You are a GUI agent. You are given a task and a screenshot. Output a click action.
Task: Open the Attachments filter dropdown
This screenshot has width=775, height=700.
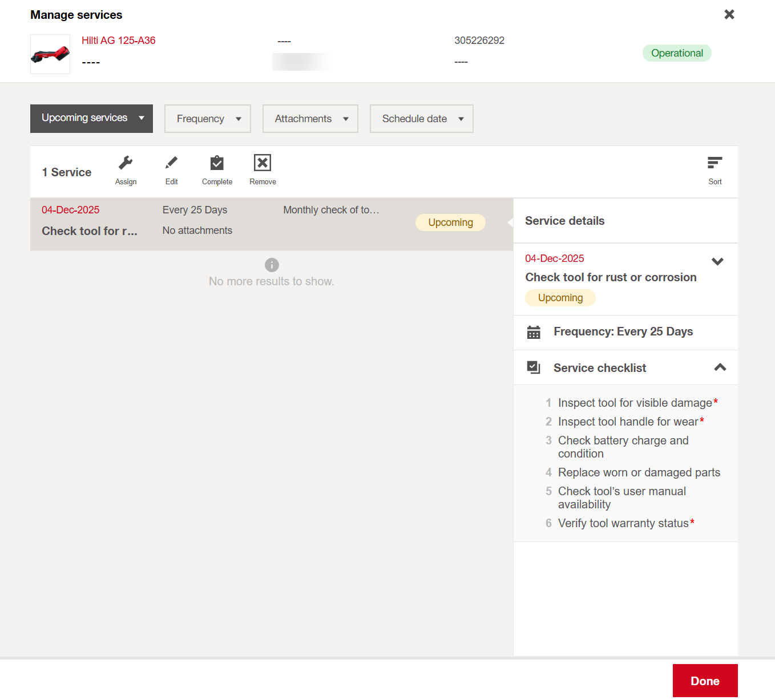point(310,119)
